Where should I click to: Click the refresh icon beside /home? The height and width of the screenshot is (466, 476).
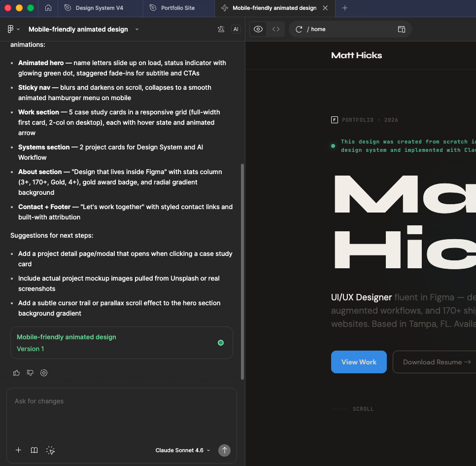[299, 29]
